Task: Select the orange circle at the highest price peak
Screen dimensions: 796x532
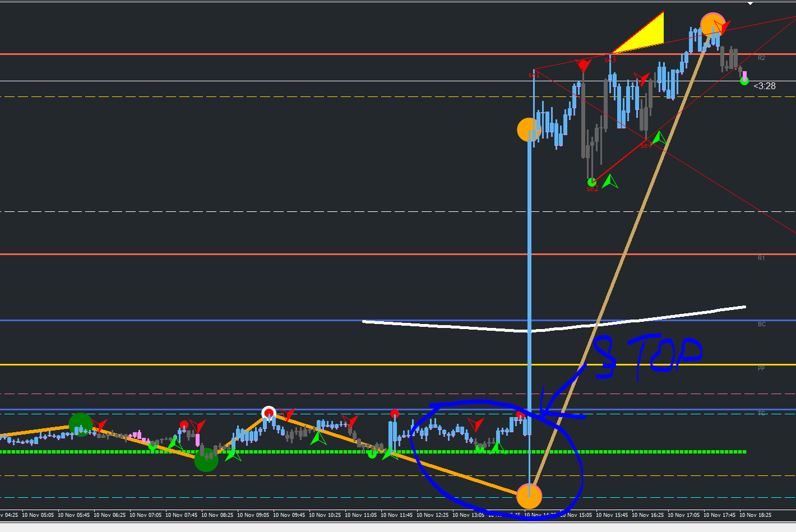Action: pos(713,25)
